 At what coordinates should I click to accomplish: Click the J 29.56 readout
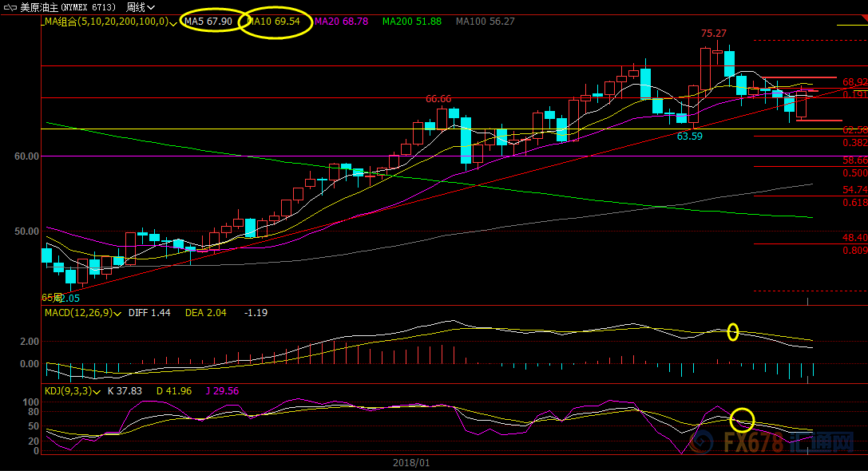pos(222,390)
